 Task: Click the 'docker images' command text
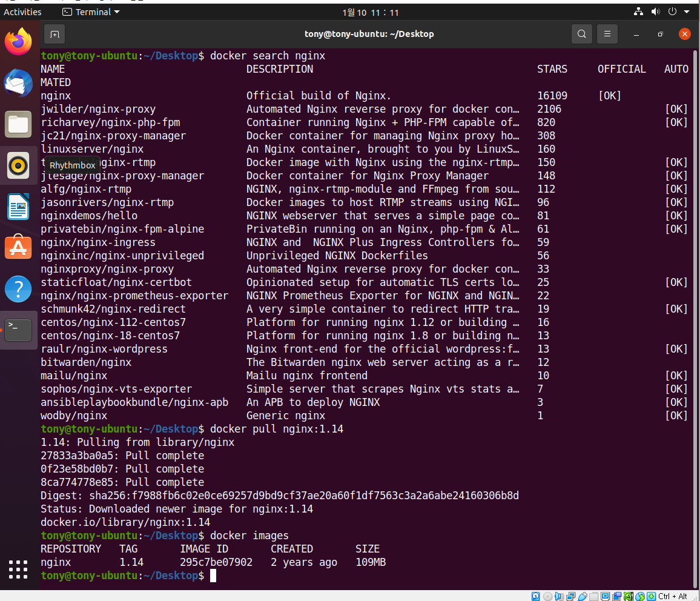pos(249,536)
